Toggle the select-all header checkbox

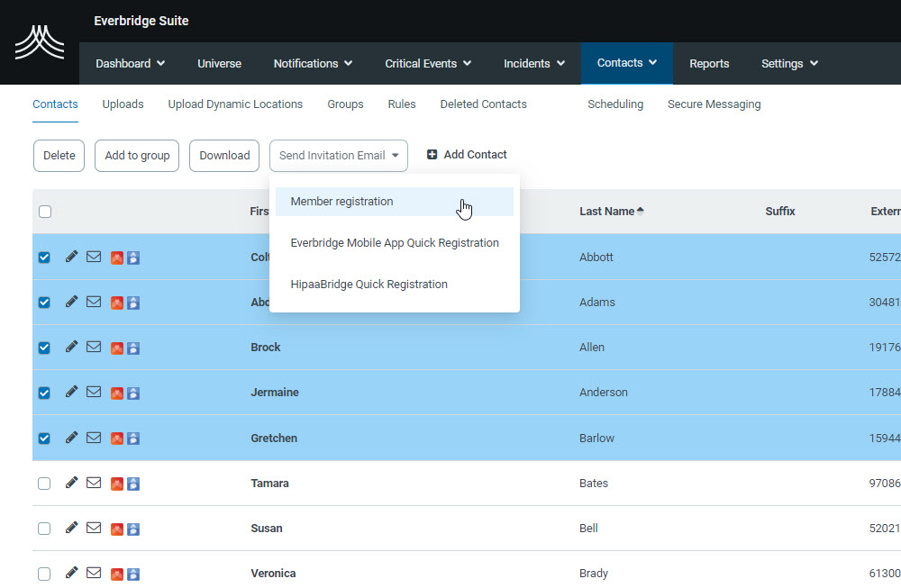click(x=45, y=212)
